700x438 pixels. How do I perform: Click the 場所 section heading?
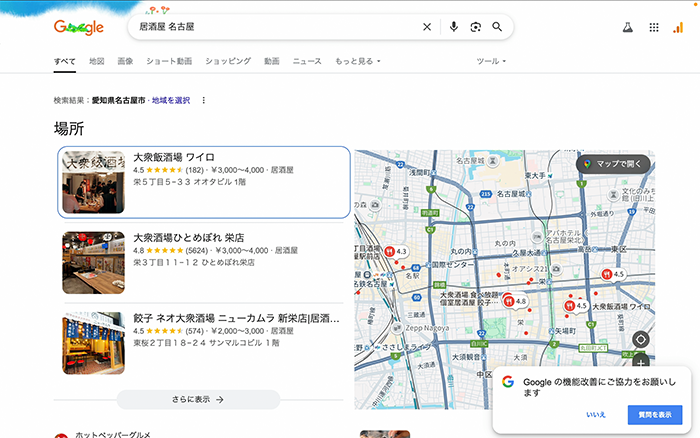coord(69,129)
